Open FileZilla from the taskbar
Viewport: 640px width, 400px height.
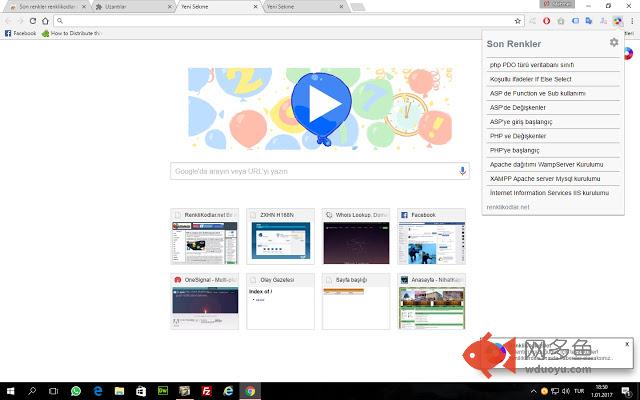[207, 391]
